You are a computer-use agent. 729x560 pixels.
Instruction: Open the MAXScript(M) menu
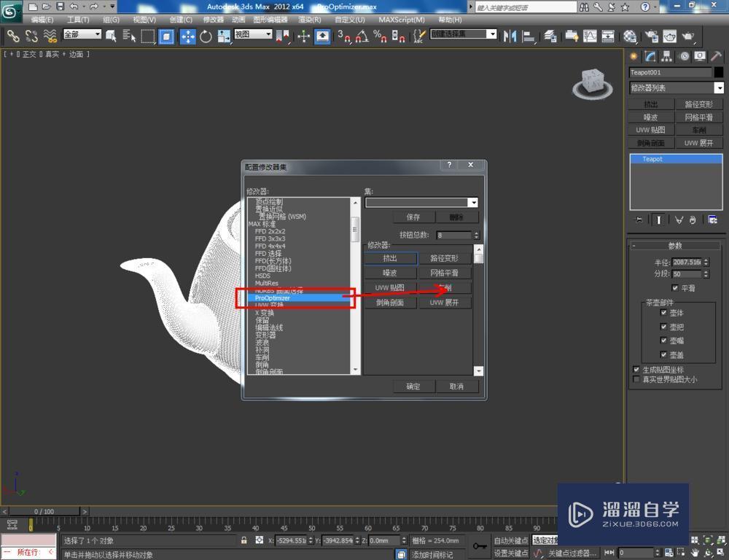tap(402, 20)
